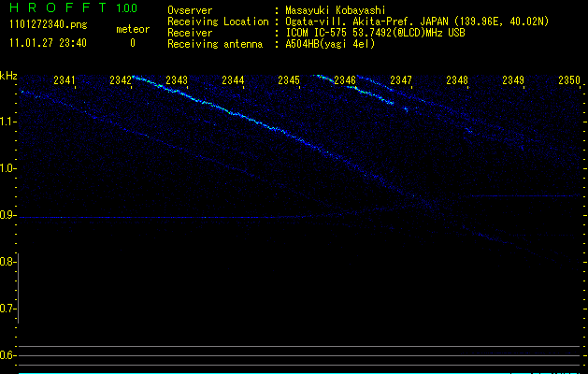
Task: Click time marker 2347
Action: [401, 80]
